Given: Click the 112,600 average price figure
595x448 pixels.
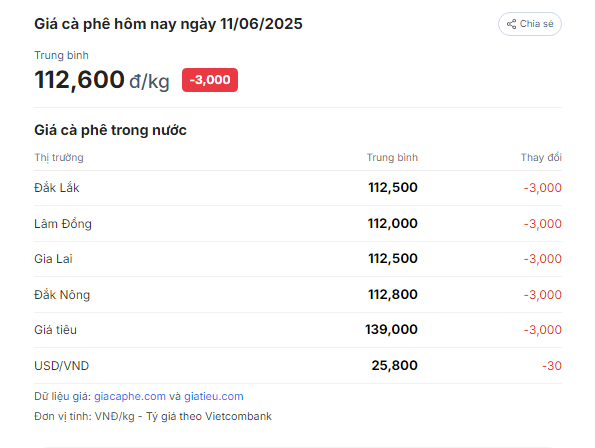Looking at the screenshot, I should coord(79,80).
